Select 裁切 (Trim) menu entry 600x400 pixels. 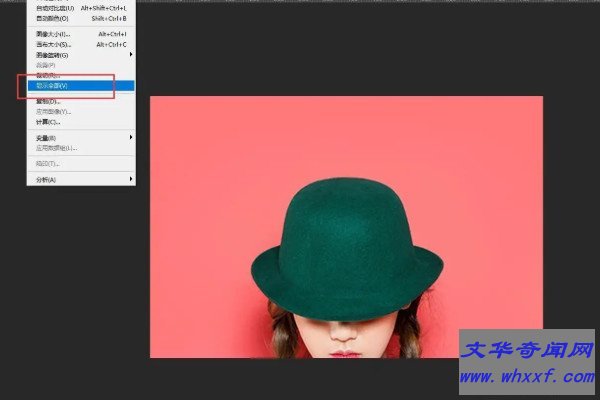click(x=48, y=75)
